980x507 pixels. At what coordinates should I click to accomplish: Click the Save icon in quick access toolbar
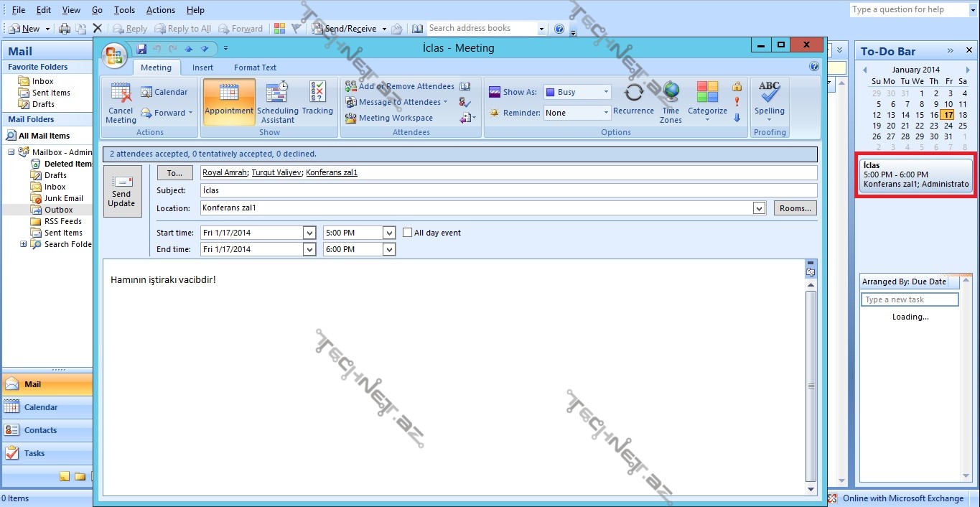141,49
